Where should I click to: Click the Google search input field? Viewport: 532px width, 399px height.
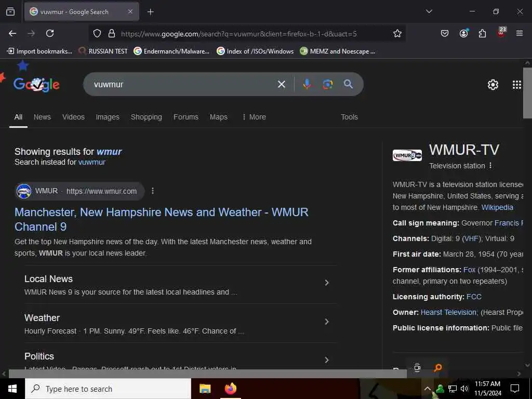[x=183, y=84]
